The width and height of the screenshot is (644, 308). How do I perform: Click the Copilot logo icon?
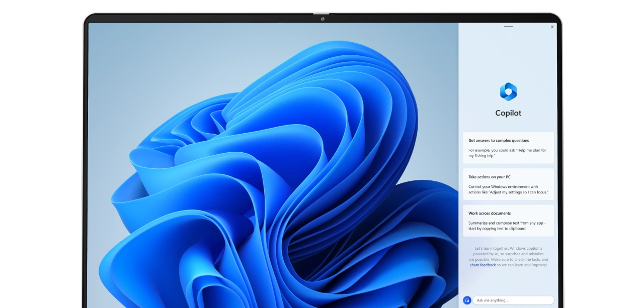click(x=508, y=91)
